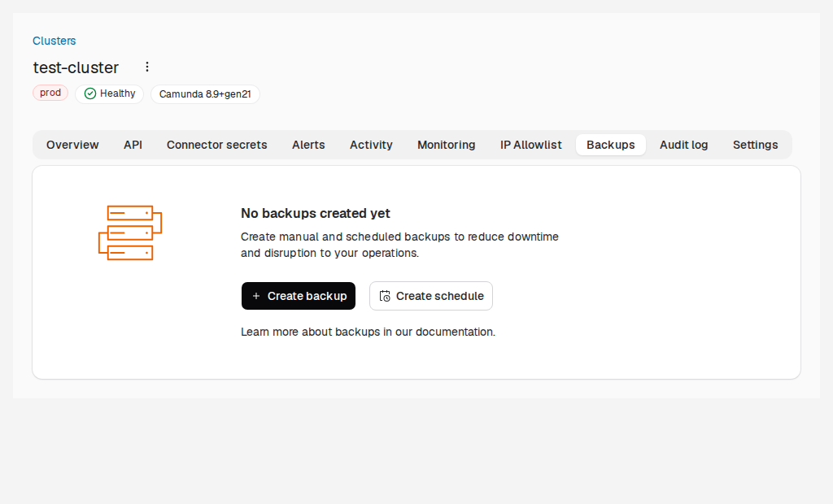The image size is (833, 504).
Task: Open the cluster Settings tab
Action: [x=755, y=145]
